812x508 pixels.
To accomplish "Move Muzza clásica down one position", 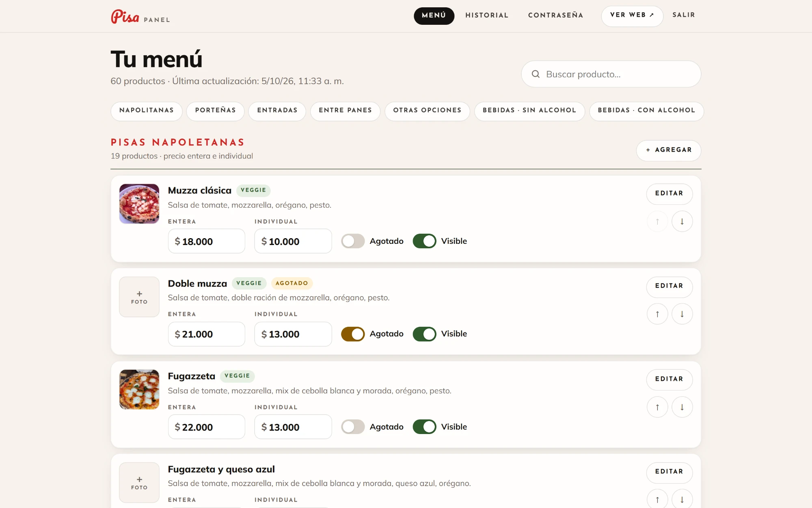I will (682, 221).
